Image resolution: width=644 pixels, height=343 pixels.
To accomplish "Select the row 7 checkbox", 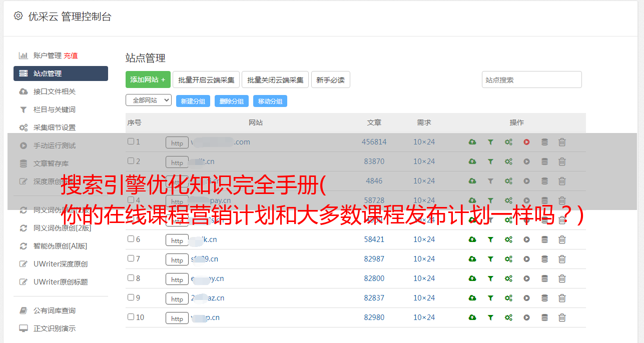I will 131,258.
